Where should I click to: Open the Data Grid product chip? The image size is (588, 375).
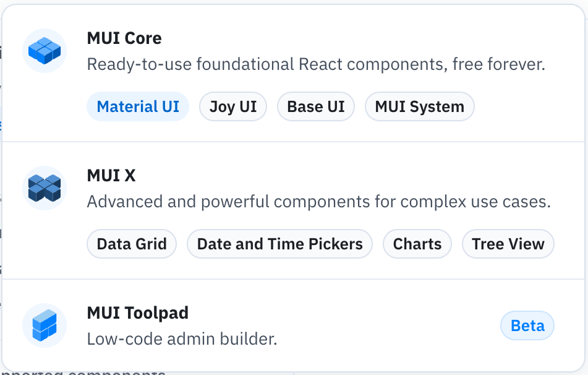pos(132,244)
